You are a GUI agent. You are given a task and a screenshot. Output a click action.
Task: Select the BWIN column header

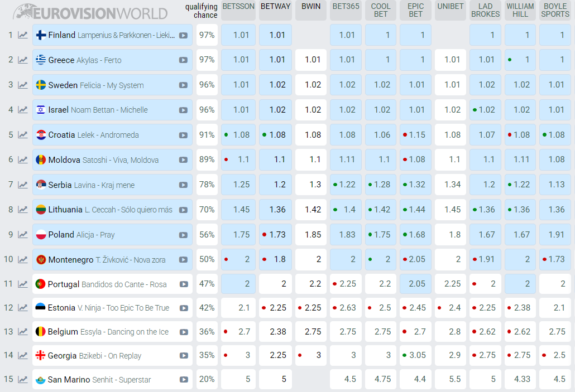[311, 10]
